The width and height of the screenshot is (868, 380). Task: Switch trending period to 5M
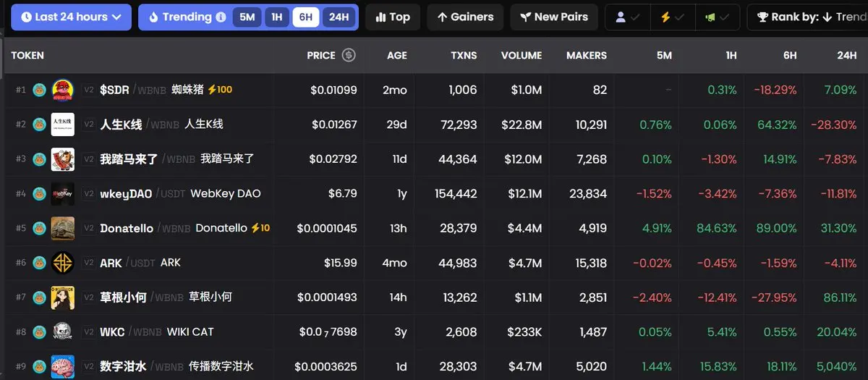247,17
